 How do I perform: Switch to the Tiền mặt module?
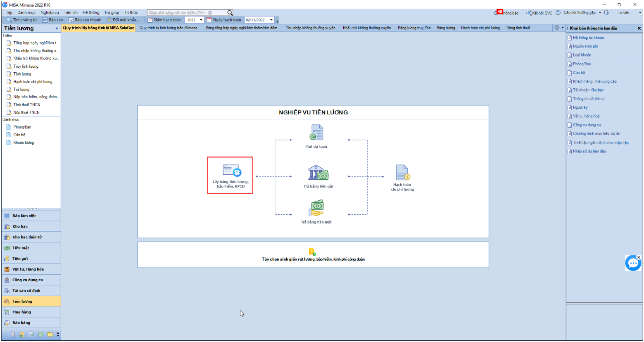point(31,248)
